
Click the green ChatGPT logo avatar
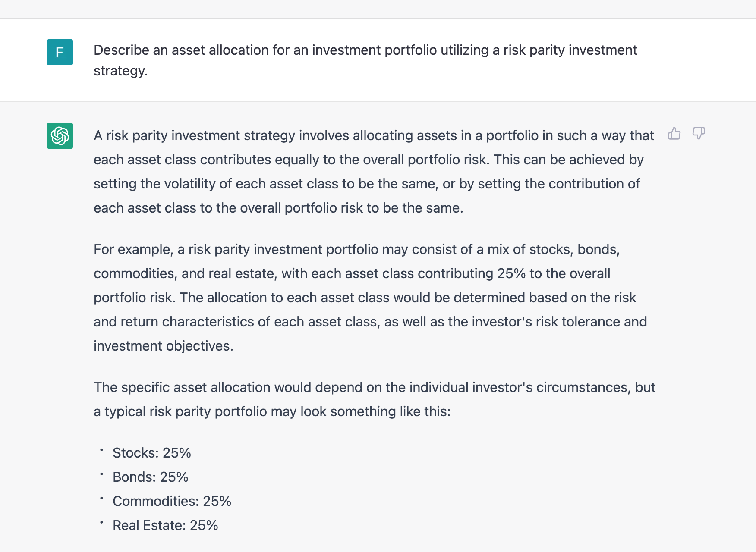click(60, 136)
